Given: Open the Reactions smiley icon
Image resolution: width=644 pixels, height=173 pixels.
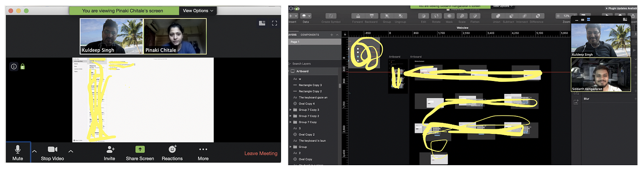Looking at the screenshot, I should 172,150.
